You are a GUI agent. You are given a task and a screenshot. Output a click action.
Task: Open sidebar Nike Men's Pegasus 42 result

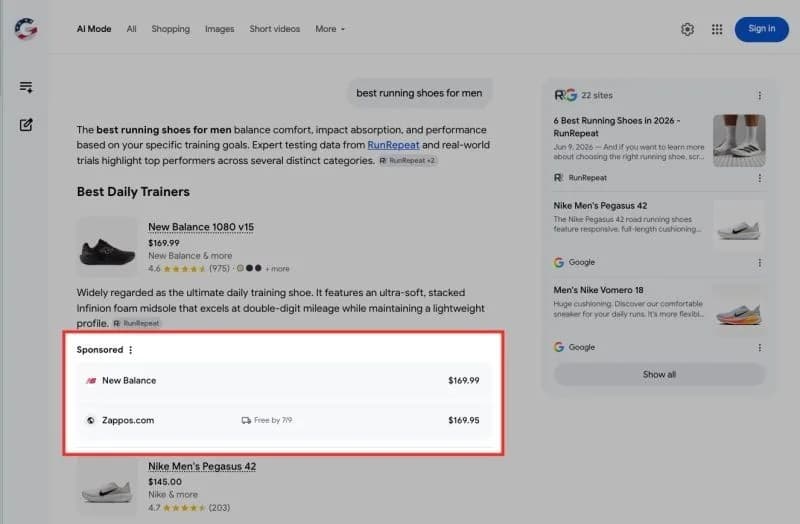pyautogui.click(x=600, y=206)
